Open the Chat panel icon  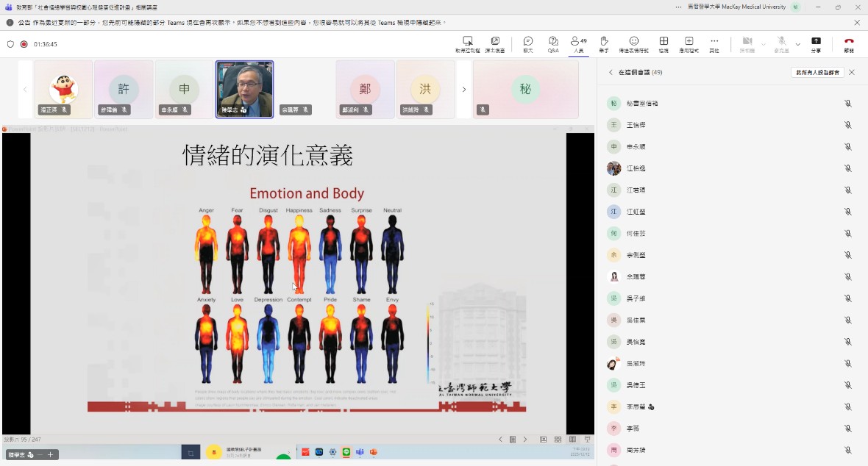point(528,43)
